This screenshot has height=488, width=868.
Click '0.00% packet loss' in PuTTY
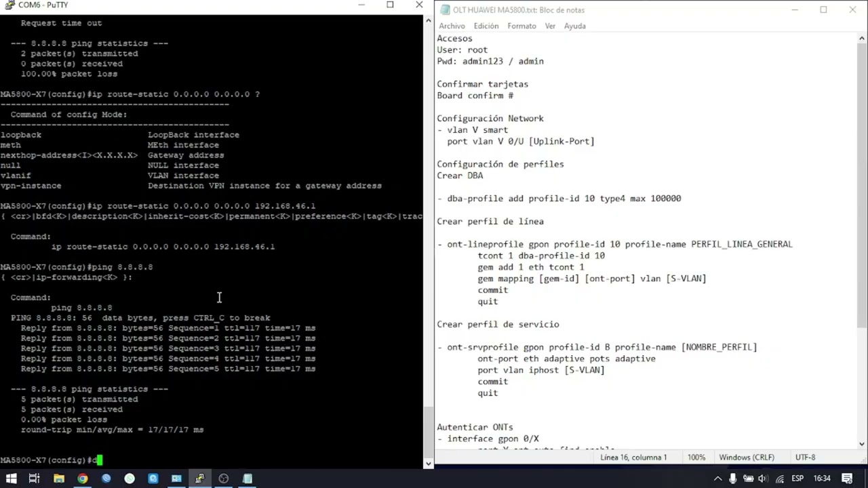click(64, 420)
